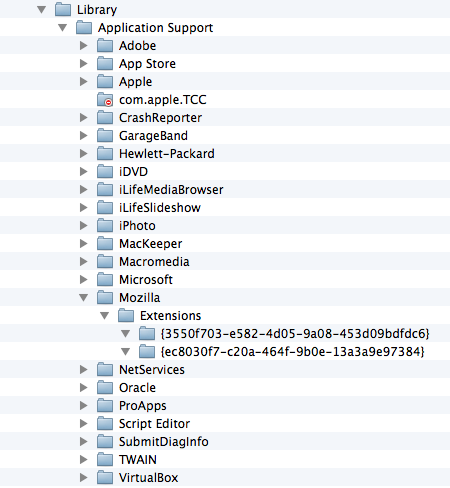The width and height of the screenshot is (450, 488).
Task: Expand the TWAIN folder triangle
Action: pyautogui.click(x=84, y=460)
